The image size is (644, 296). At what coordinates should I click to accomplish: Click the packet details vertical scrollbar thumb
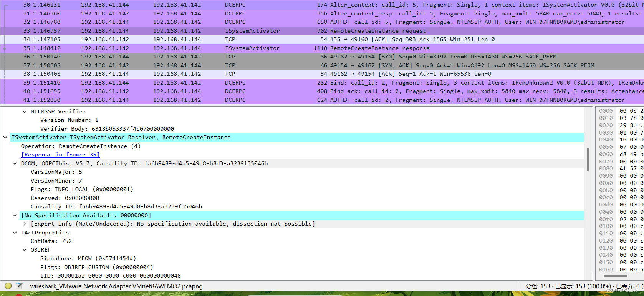(x=588, y=159)
